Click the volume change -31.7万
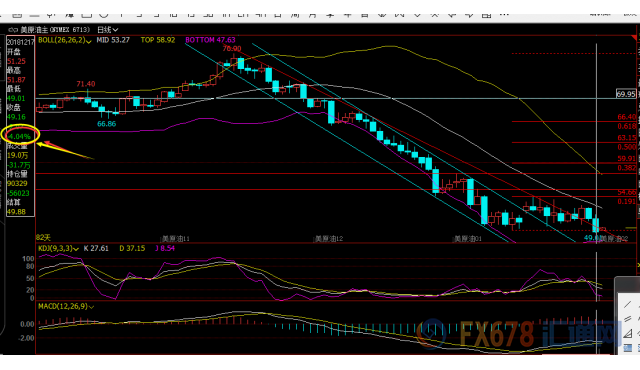 [19, 165]
